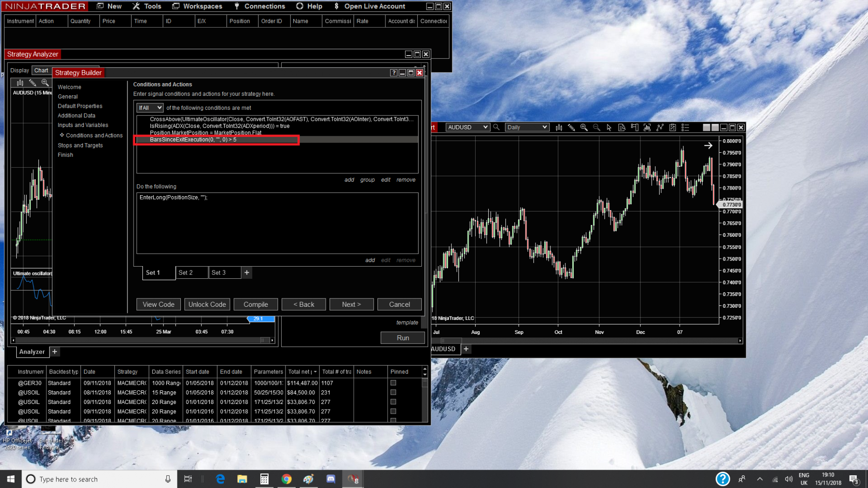This screenshot has width=868, height=488.
Task: Open instrument search magnifier in AUDUSD chart
Action: 496,127
